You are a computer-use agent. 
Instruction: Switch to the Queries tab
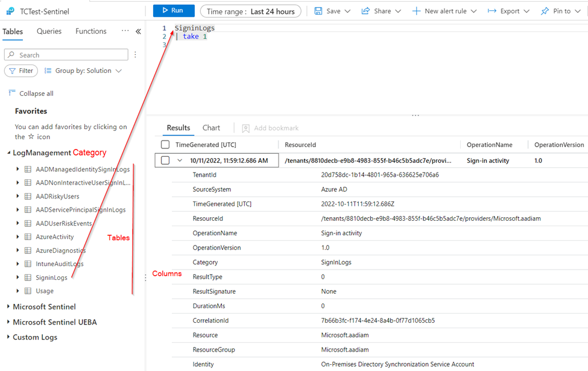[x=49, y=31]
